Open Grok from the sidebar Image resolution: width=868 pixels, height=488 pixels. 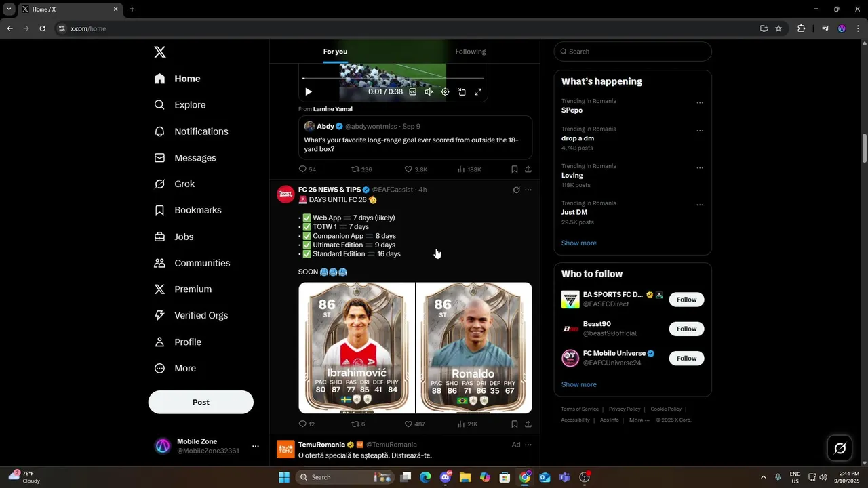(175, 184)
